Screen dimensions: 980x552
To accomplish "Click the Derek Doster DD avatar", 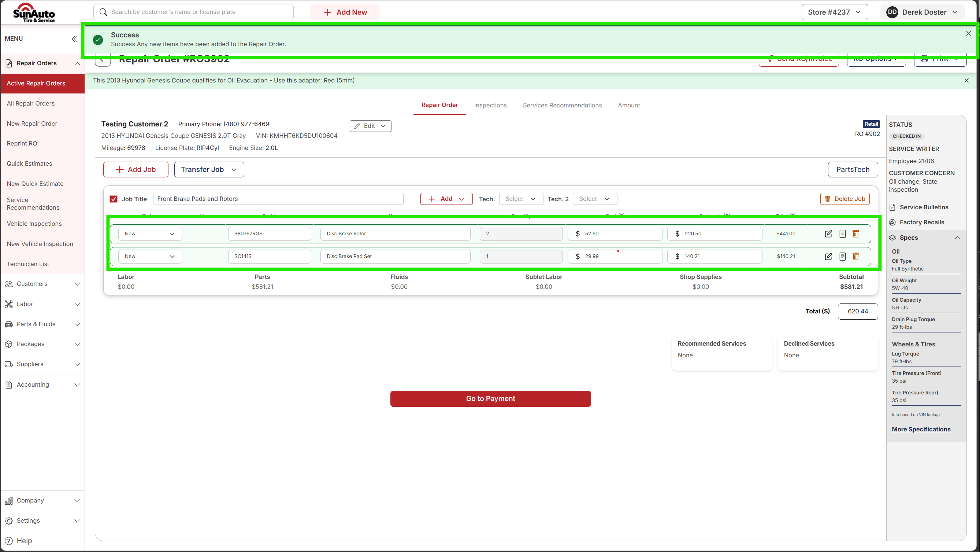I will (x=892, y=12).
